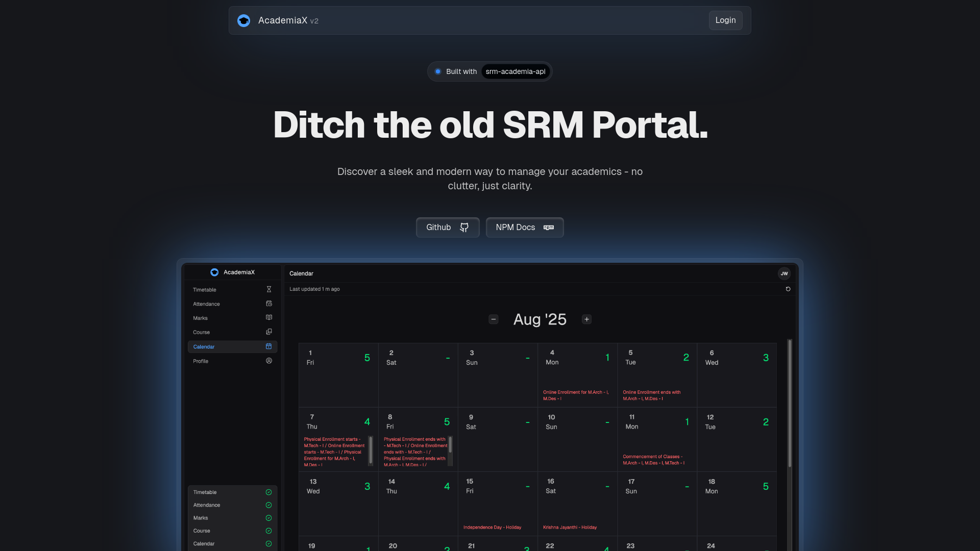Open the NPM Docs button
The image size is (980, 551).
point(525,228)
